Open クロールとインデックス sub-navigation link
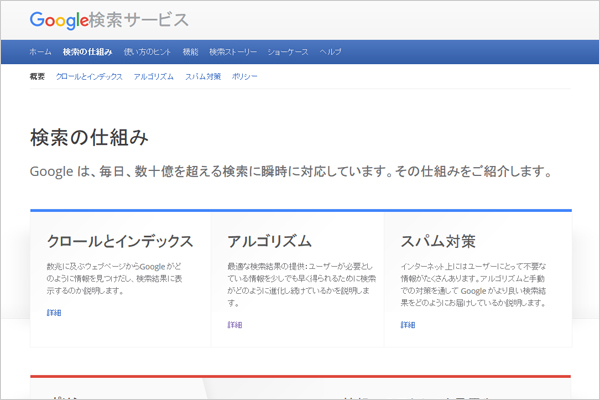This screenshot has width=600, height=400. [x=89, y=77]
